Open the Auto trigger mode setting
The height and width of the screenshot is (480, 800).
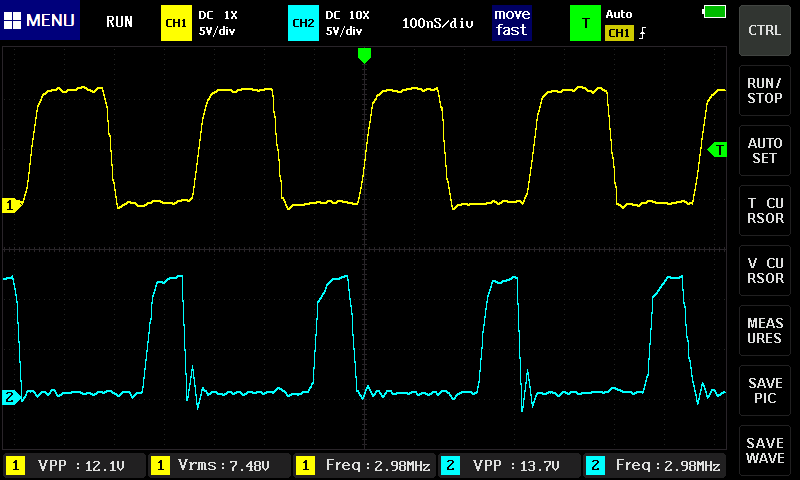pyautogui.click(x=619, y=14)
